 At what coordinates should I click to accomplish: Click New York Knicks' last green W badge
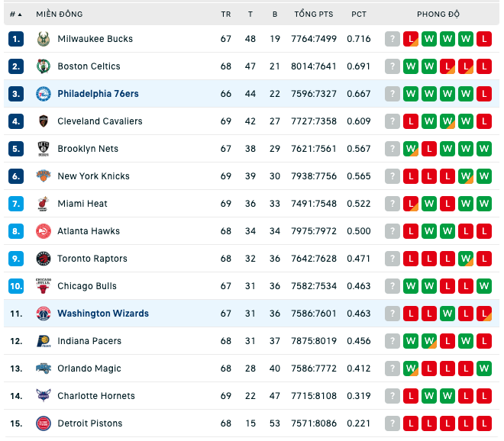pos(484,176)
